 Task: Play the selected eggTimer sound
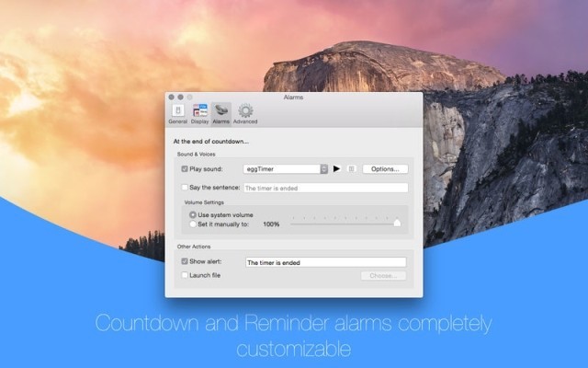pos(336,169)
